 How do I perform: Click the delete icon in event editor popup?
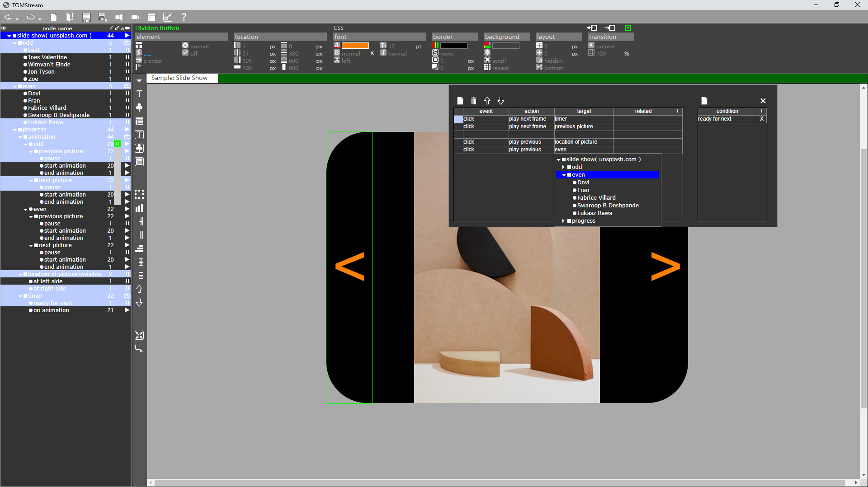tap(473, 100)
